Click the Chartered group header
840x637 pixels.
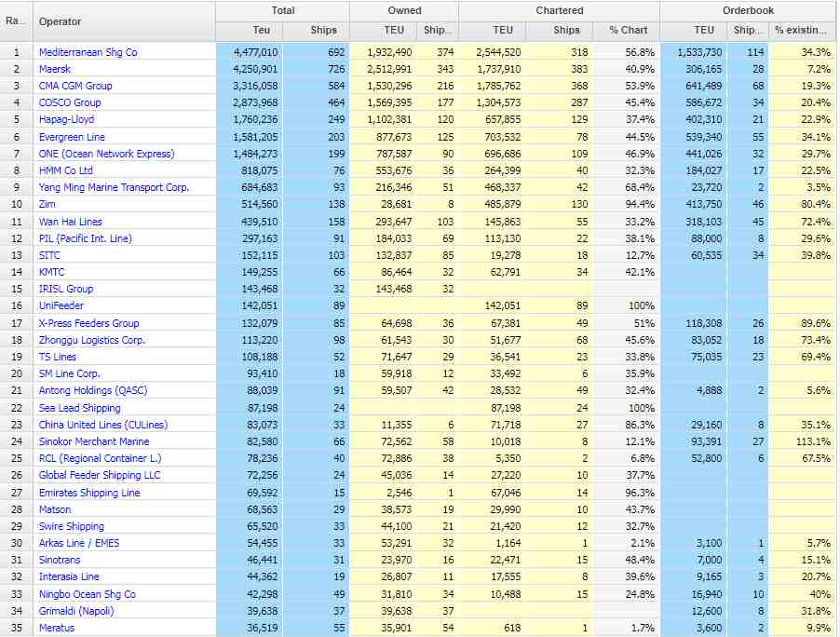(560, 11)
